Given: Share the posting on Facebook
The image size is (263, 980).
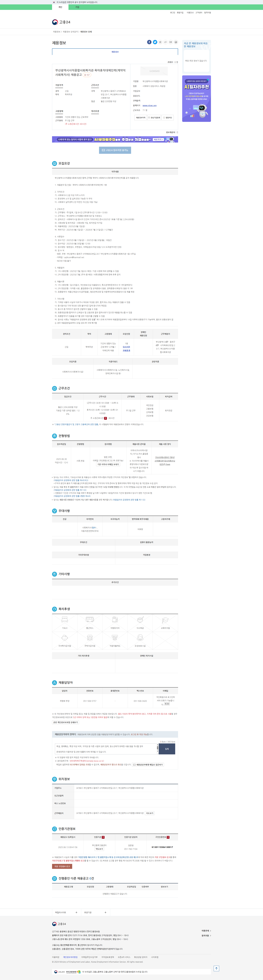Looking at the screenshot, I should point(149,42).
